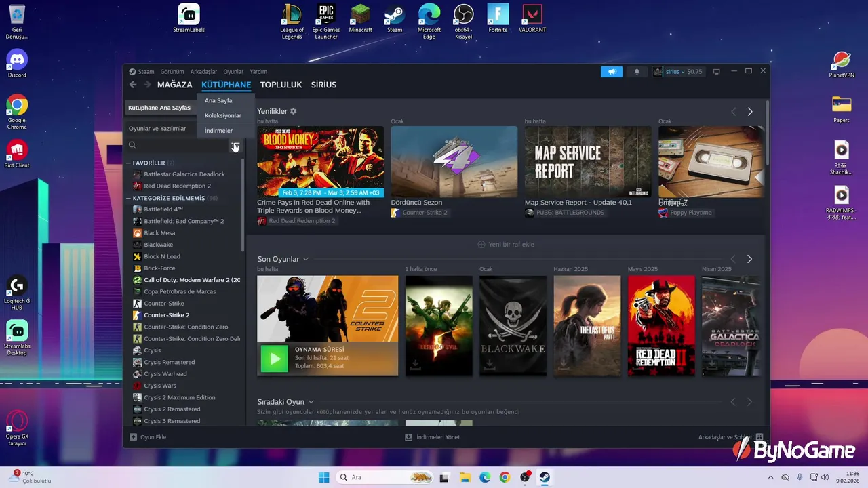Open the Oyunlar ve Yazılımlar filter dropdown

pos(157,129)
